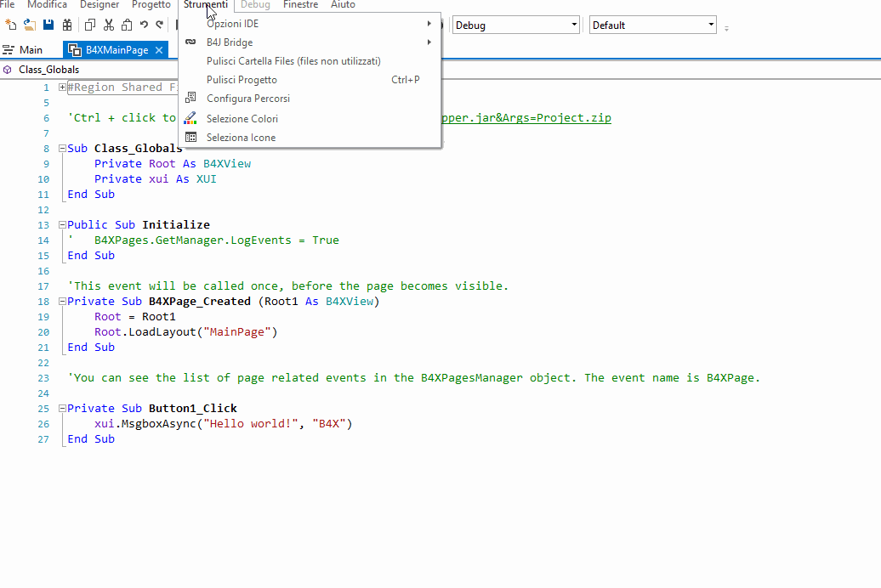This screenshot has width=881, height=588.
Task: Choose Pulisci Cartella Files menu entry
Action: [x=310, y=60]
